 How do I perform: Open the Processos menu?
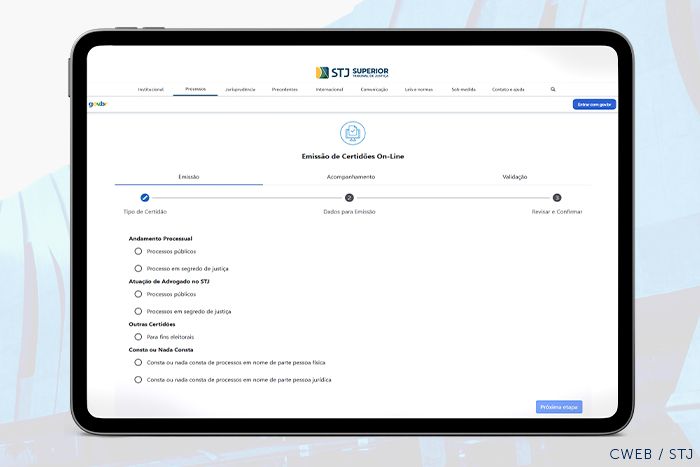(x=196, y=89)
